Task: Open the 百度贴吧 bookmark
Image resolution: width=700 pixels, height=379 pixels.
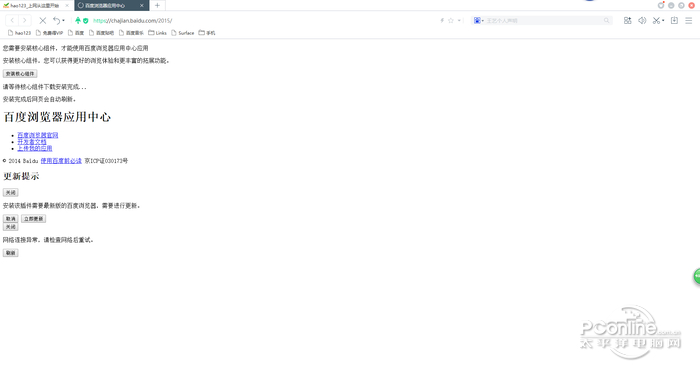Action: point(101,33)
